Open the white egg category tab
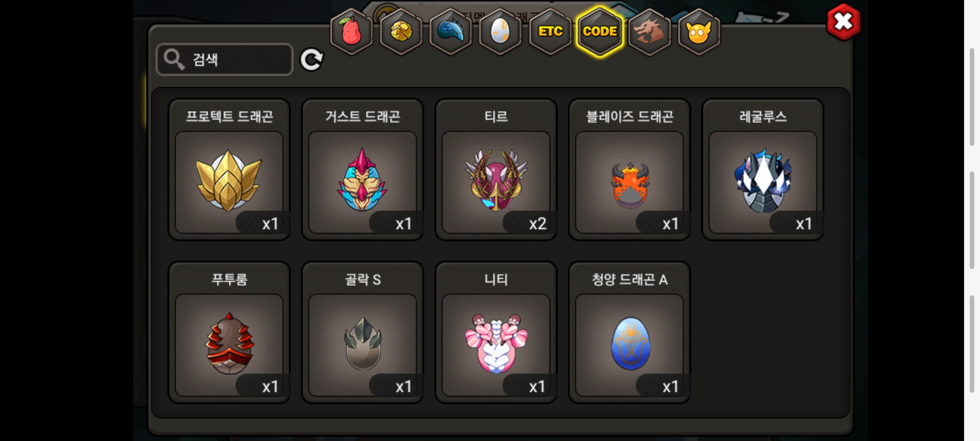980x441 pixels. click(500, 31)
